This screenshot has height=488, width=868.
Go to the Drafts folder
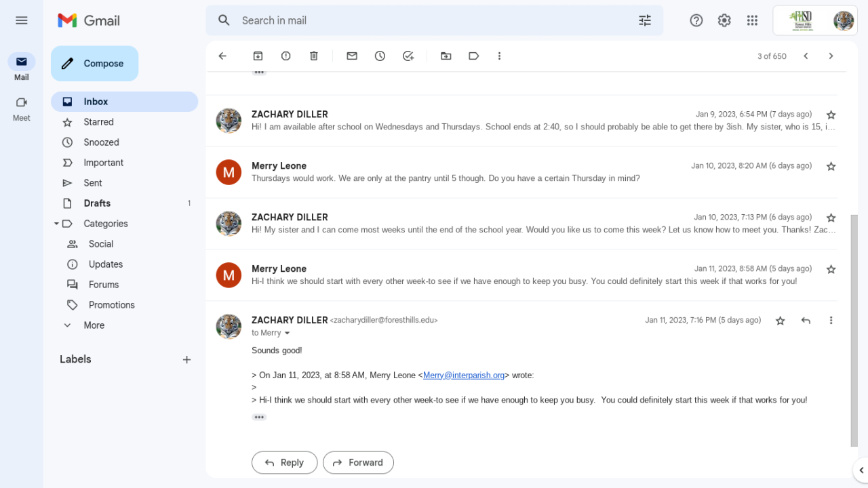(x=97, y=203)
